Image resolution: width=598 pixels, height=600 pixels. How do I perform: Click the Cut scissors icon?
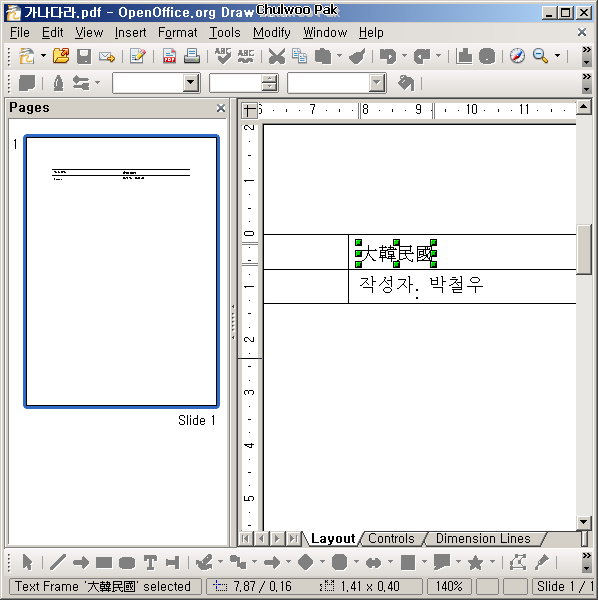click(277, 56)
